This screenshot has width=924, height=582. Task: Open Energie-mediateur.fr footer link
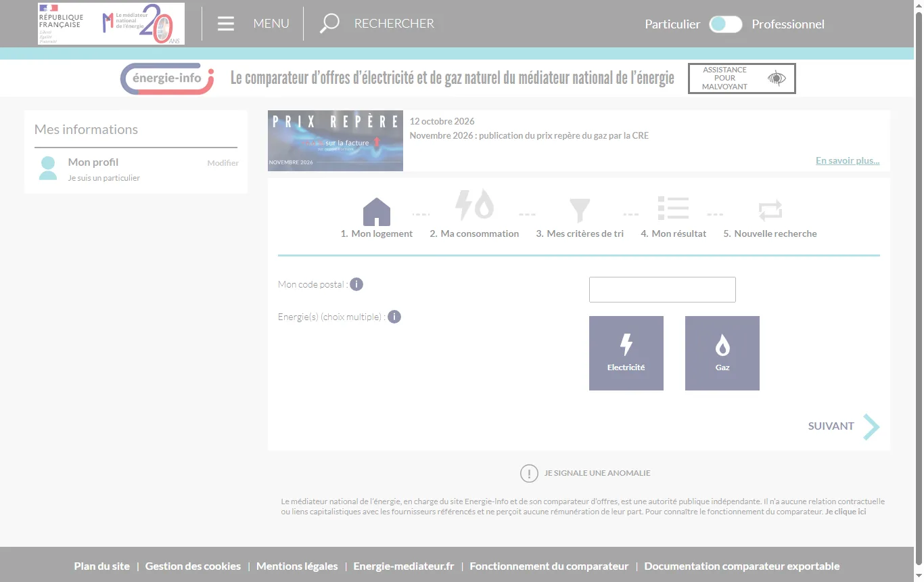pos(404,566)
